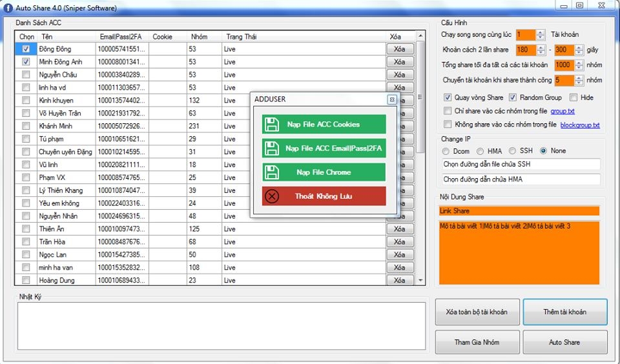The height and width of the screenshot is (364, 620).
Task: Click Tham Gia Nhóm button
Action: [x=477, y=342]
